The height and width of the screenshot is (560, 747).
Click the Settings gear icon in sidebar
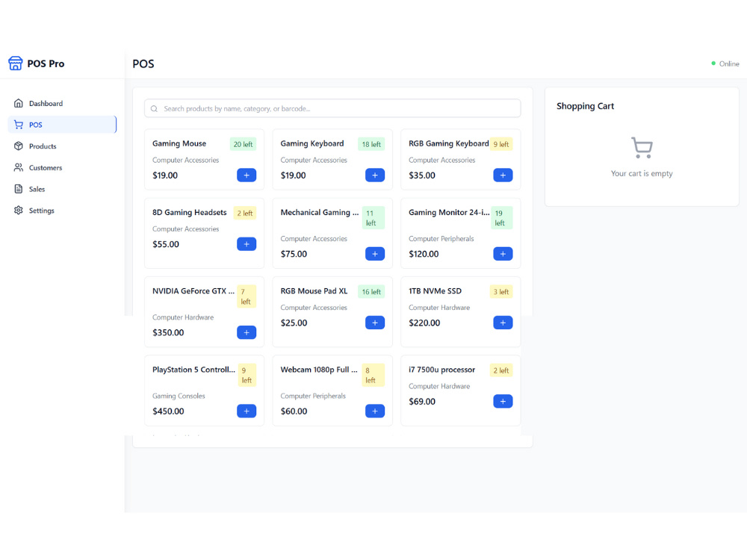pyautogui.click(x=19, y=211)
